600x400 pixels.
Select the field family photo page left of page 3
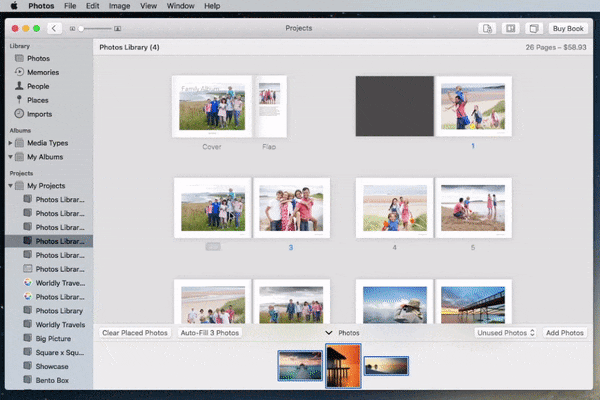point(213,208)
